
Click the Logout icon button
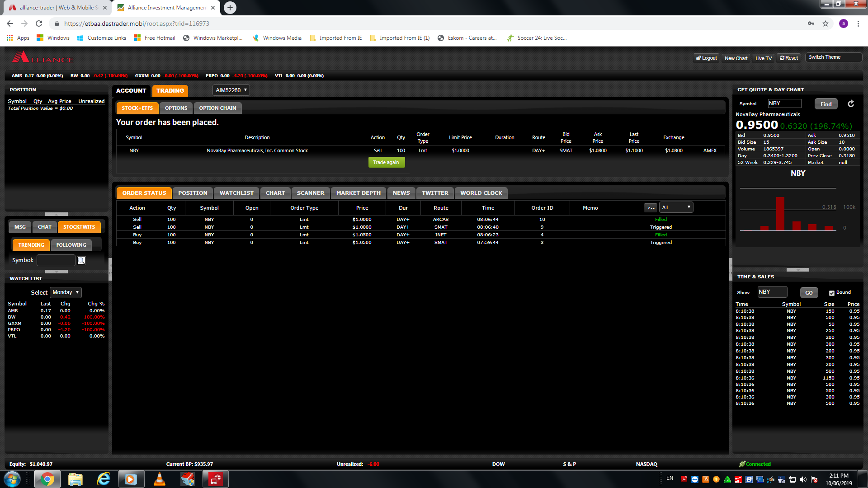(x=707, y=58)
